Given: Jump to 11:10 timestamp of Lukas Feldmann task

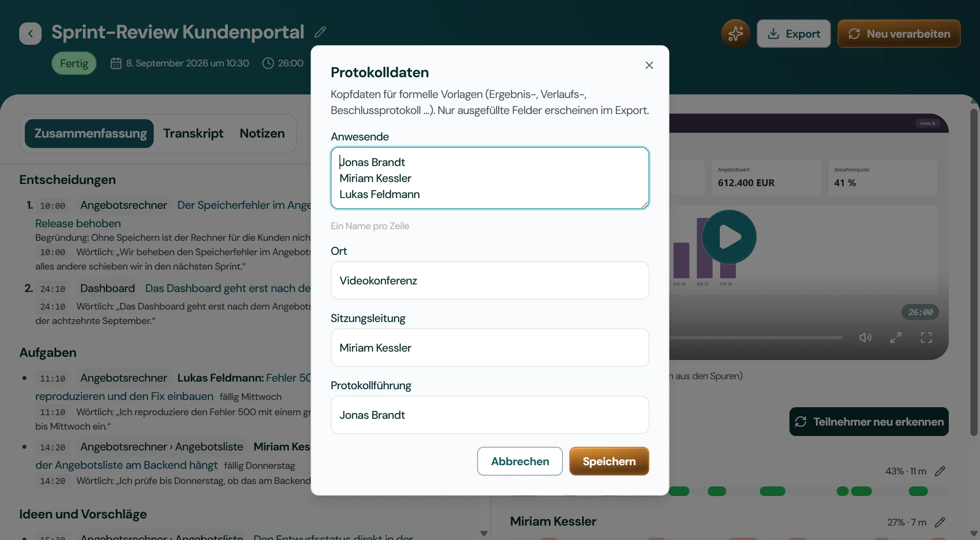Looking at the screenshot, I should [x=52, y=378].
